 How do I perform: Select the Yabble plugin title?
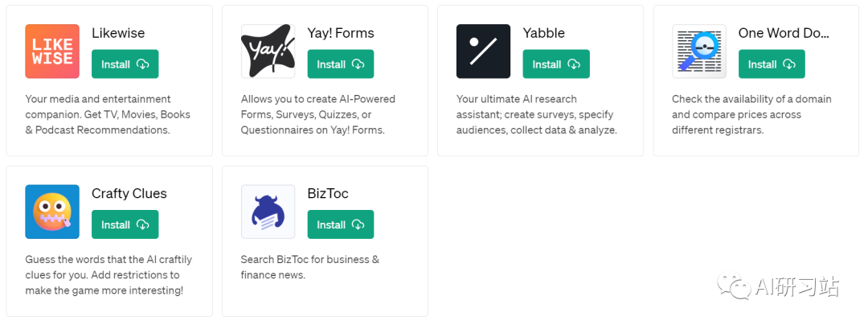[x=543, y=33]
